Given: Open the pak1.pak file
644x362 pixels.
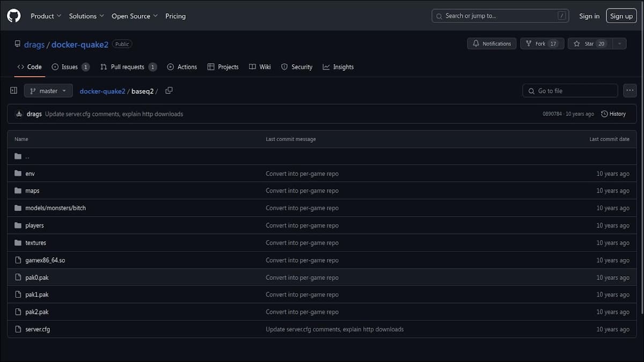Looking at the screenshot, I should 37,295.
